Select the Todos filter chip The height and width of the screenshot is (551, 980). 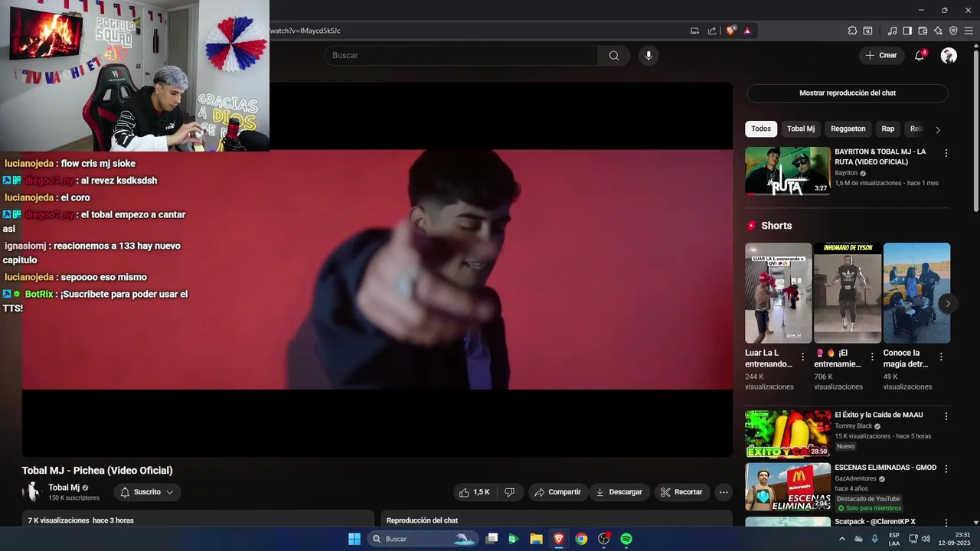(761, 129)
